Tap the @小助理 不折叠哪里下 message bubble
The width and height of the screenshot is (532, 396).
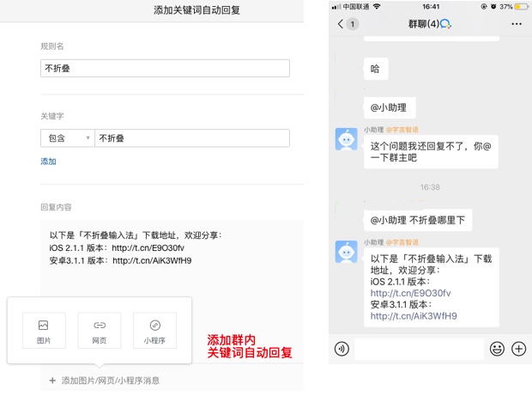[x=417, y=220]
